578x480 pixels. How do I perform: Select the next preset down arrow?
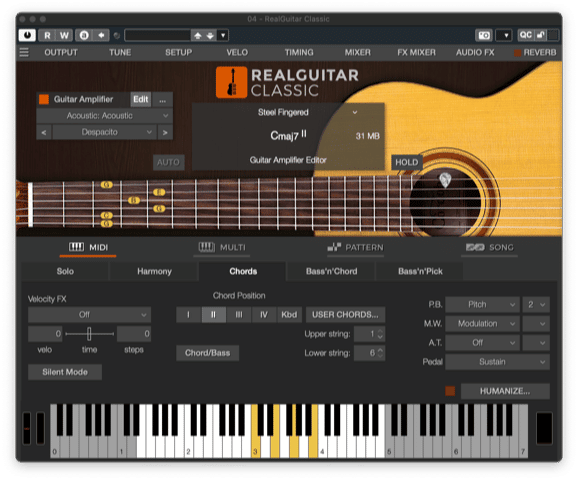click(210, 36)
